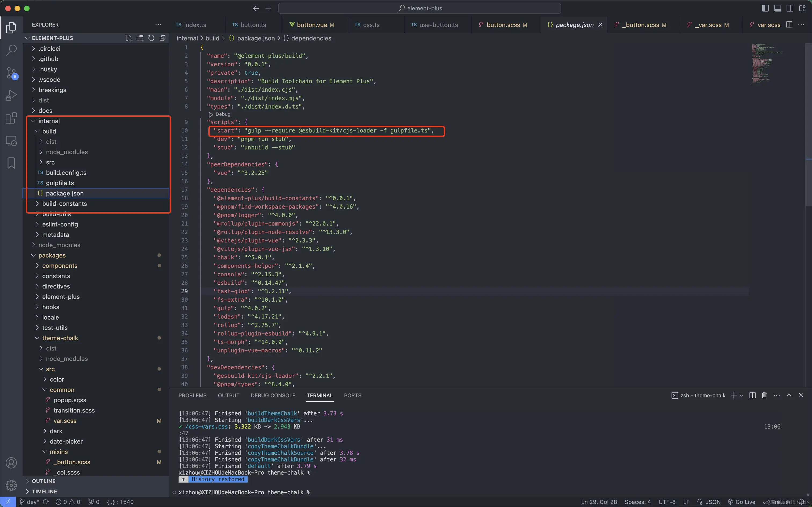Click New File icon in explorer header
This screenshot has width=812, height=507.
click(129, 38)
